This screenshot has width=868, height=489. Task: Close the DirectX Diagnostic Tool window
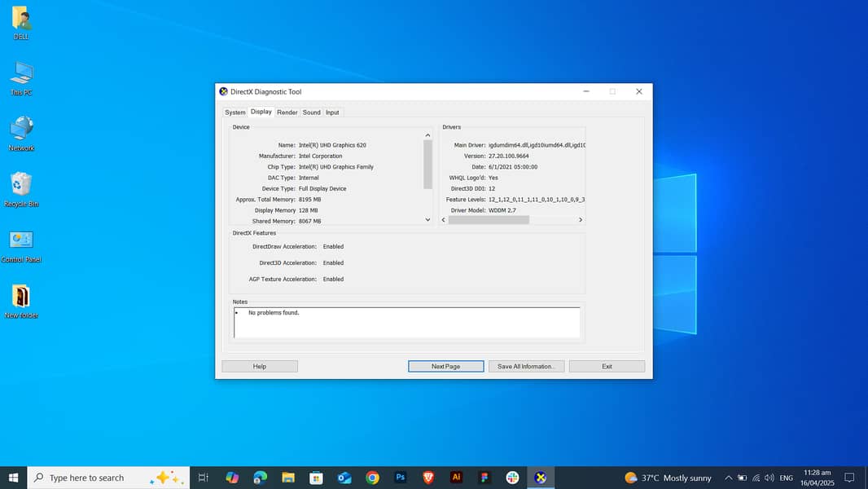click(x=639, y=91)
